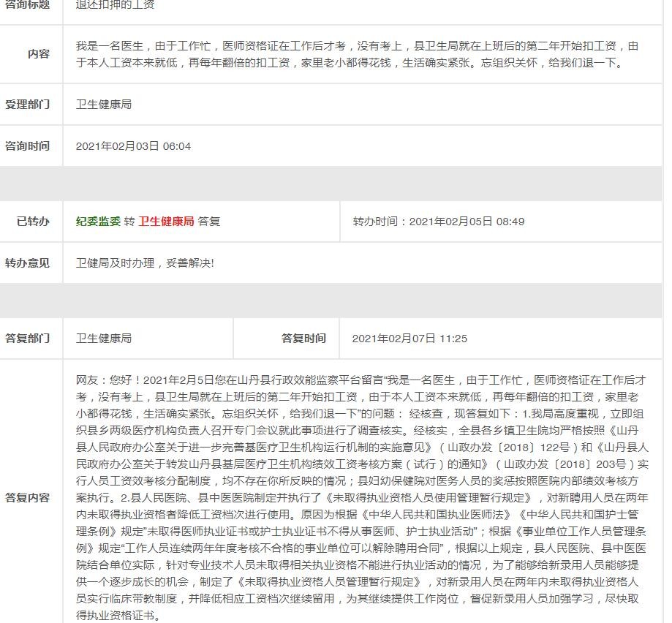Click the 答复时间 label

point(303,339)
